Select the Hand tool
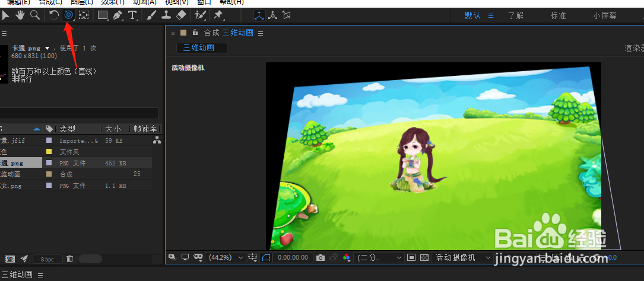 click(x=20, y=15)
